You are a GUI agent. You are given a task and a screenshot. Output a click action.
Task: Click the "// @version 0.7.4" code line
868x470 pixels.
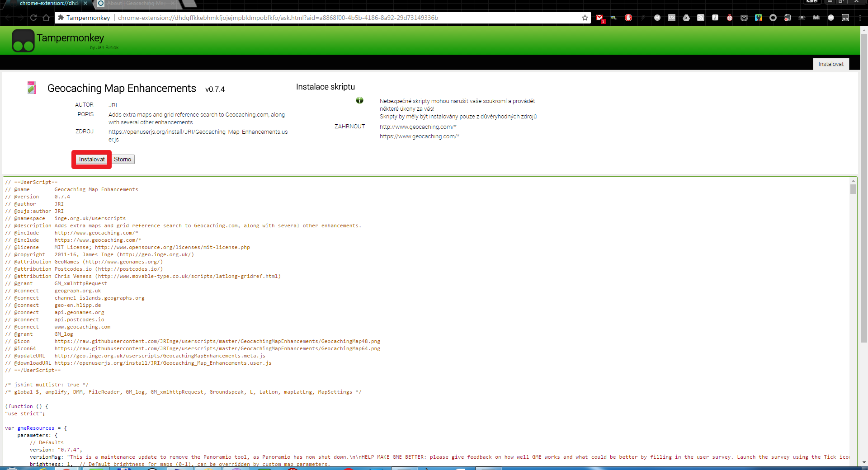(x=38, y=197)
